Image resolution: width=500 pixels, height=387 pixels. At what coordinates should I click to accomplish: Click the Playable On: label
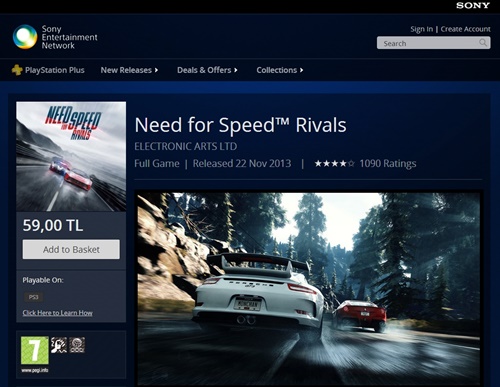click(x=43, y=280)
